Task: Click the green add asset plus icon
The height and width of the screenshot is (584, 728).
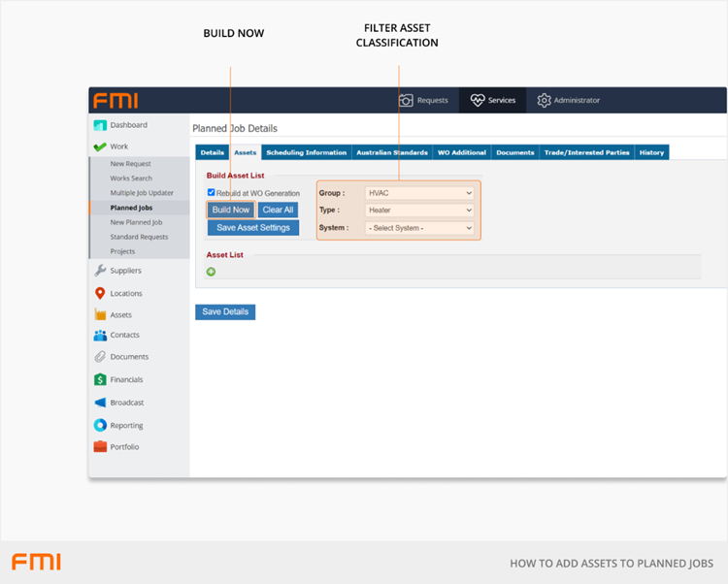Action: coord(212,272)
